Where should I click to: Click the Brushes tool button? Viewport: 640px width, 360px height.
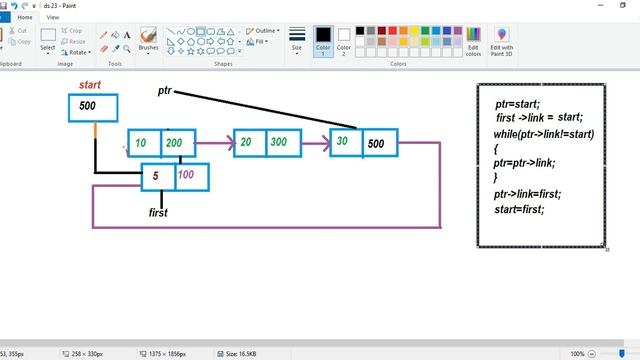[148, 39]
